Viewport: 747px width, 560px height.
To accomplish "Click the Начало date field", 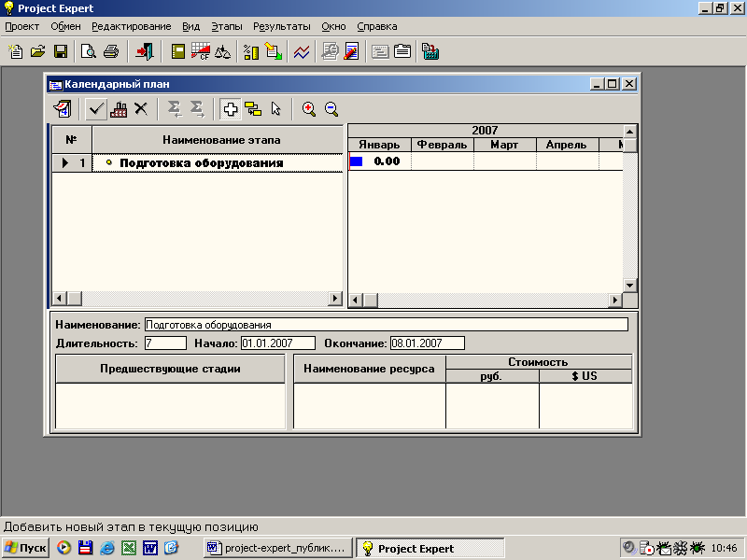I will click(x=278, y=343).
